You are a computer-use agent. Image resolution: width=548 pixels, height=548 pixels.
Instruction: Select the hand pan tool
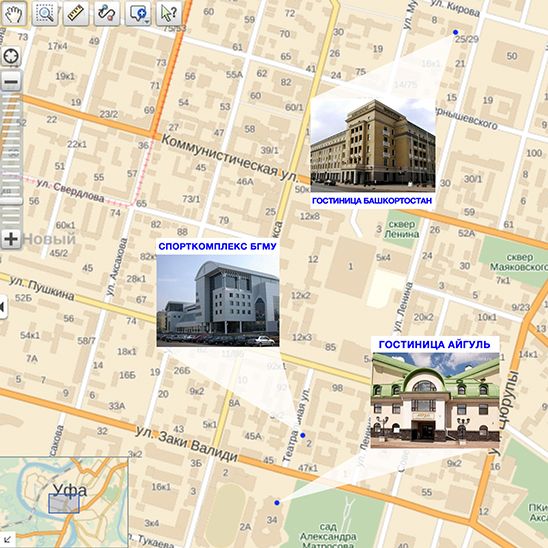coord(14,14)
